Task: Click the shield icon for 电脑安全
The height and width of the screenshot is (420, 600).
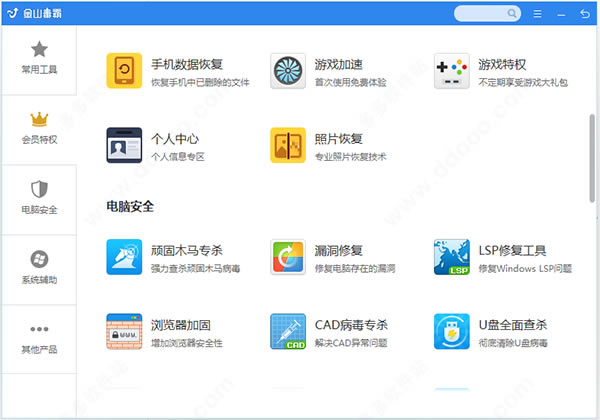Action: coord(39,189)
